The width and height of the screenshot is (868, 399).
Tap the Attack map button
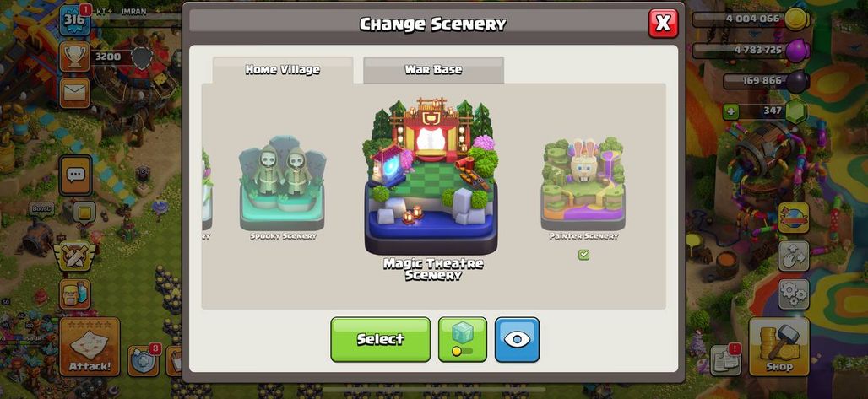(90, 347)
